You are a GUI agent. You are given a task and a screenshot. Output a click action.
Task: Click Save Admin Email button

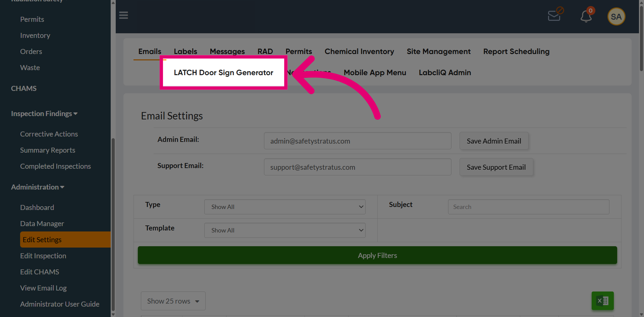tap(494, 141)
